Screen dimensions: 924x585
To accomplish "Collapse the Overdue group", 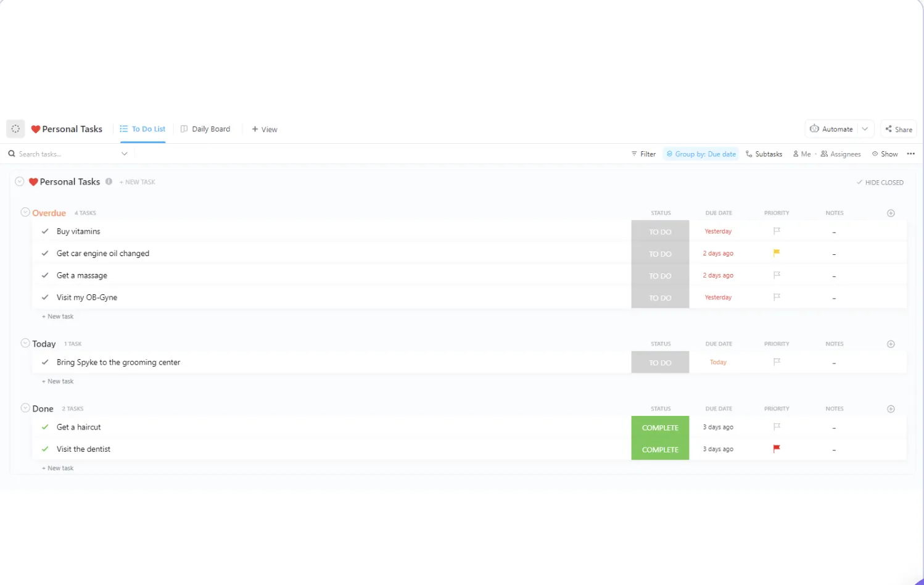I will pyautogui.click(x=25, y=212).
